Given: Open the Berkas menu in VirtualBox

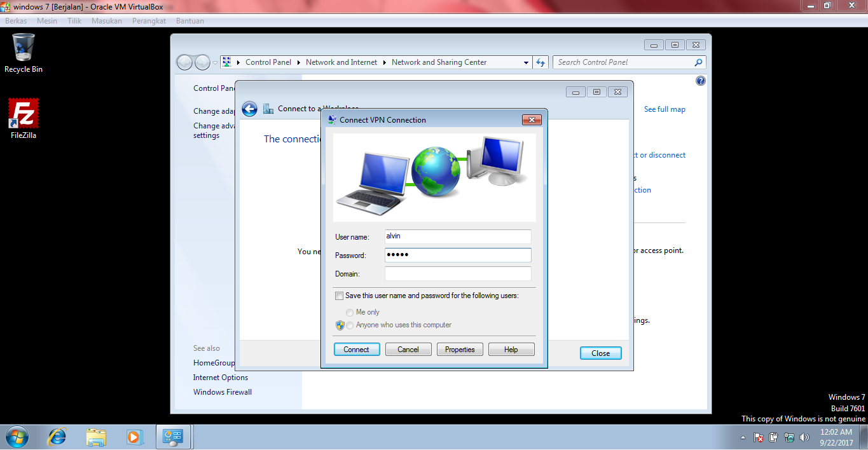Looking at the screenshot, I should click(16, 21).
